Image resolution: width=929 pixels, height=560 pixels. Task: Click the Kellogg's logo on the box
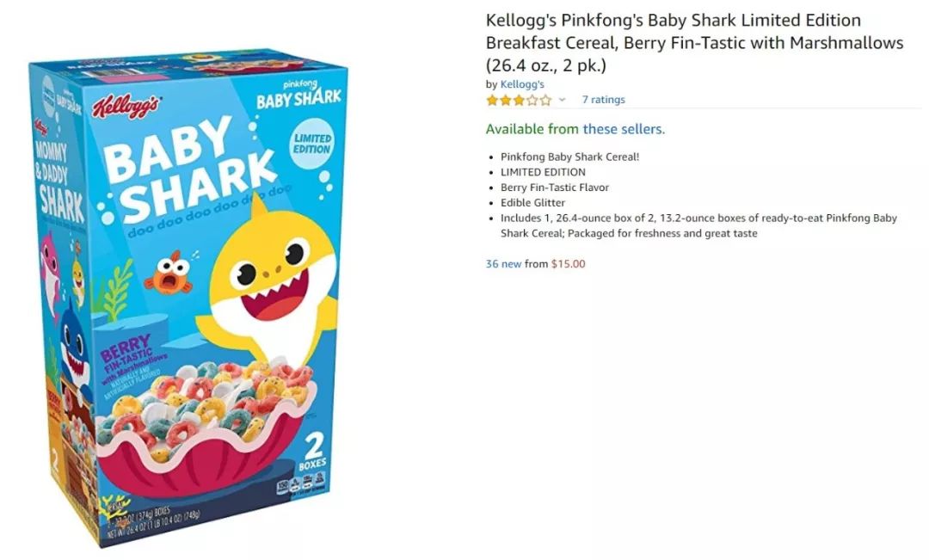point(126,107)
